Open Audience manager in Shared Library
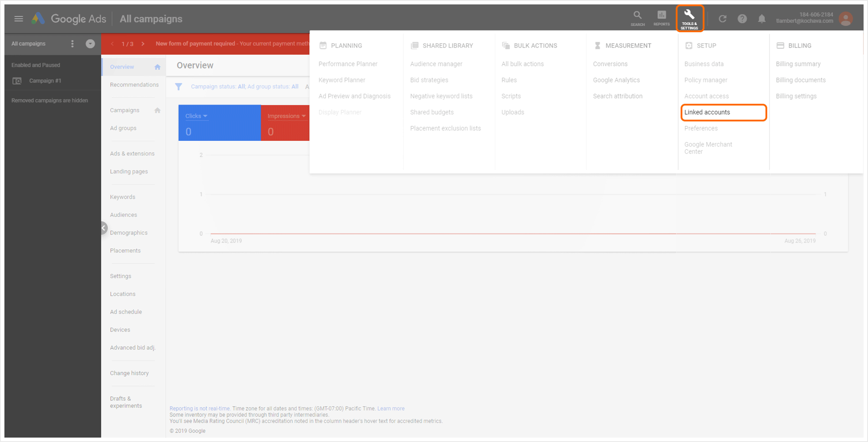 [436, 64]
